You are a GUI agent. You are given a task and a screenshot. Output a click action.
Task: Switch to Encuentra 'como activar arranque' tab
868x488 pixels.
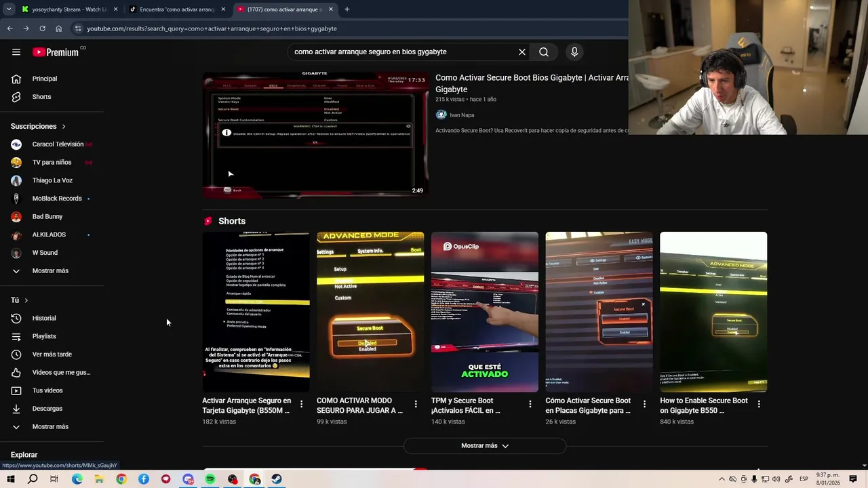[176, 9]
